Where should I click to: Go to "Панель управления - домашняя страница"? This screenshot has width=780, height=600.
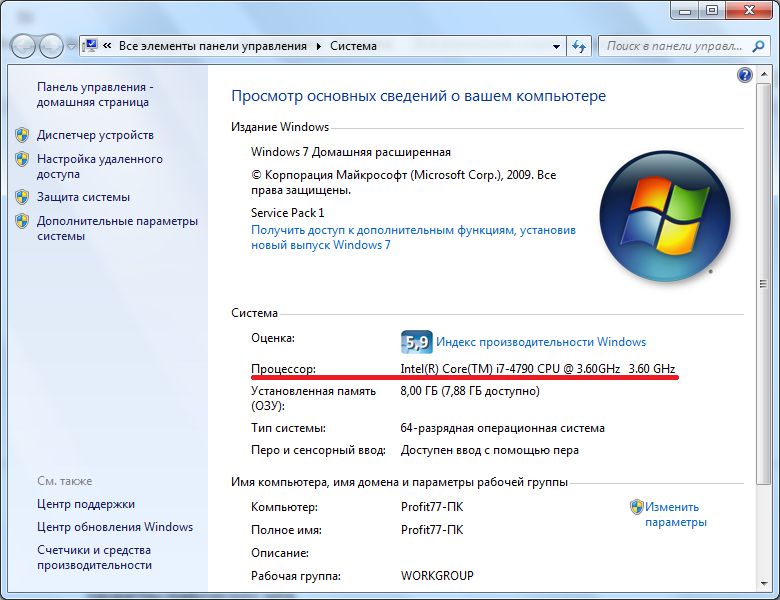(94, 94)
